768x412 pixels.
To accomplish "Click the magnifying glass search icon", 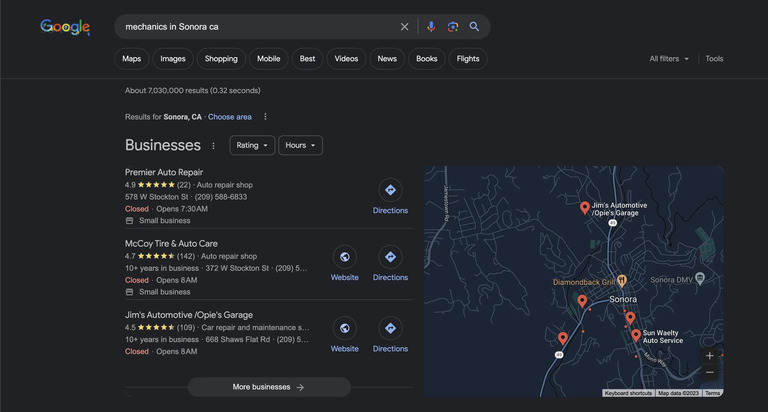I will 474,27.
